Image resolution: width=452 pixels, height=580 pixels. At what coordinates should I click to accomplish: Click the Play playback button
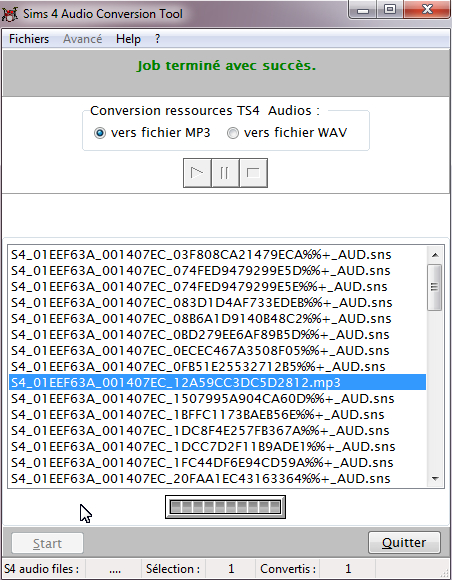point(197,173)
